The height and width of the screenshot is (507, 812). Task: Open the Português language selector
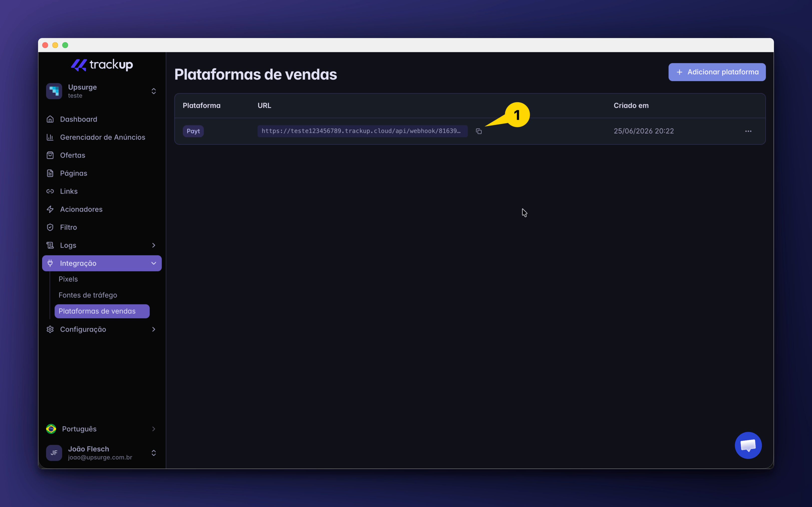tap(102, 429)
